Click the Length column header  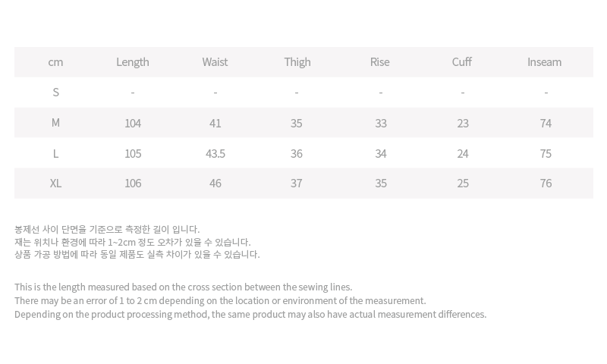(x=132, y=62)
